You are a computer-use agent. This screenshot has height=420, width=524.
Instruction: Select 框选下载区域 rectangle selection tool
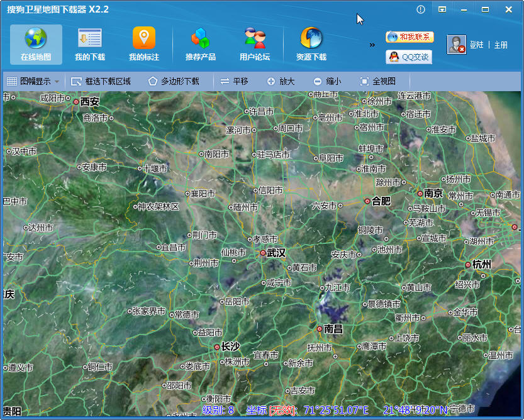(101, 81)
